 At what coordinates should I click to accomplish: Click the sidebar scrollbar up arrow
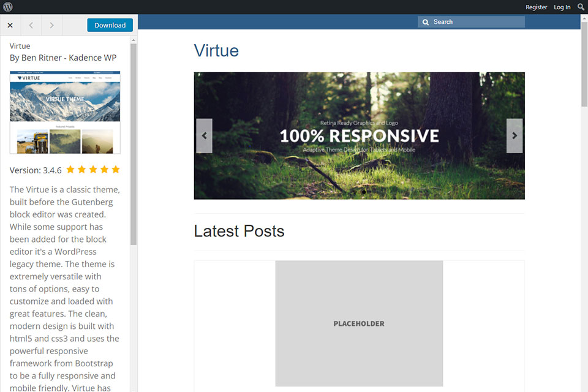(134, 40)
